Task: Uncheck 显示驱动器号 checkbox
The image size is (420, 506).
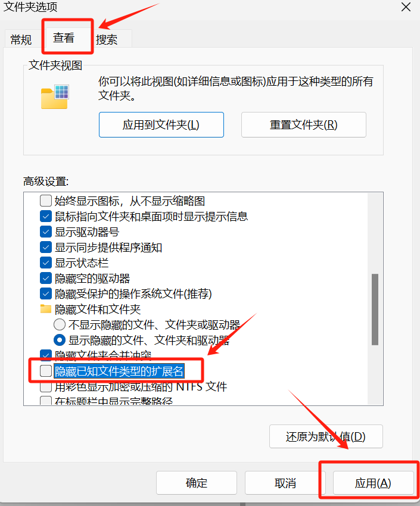Action: pos(46,232)
